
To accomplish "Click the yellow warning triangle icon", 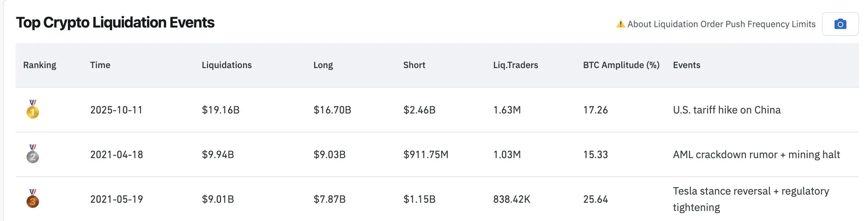I will coord(620,24).
